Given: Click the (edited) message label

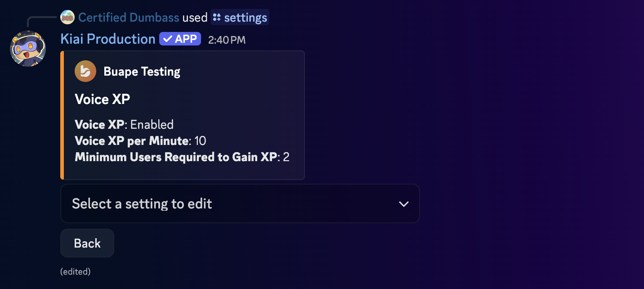Looking at the screenshot, I should pos(75,271).
